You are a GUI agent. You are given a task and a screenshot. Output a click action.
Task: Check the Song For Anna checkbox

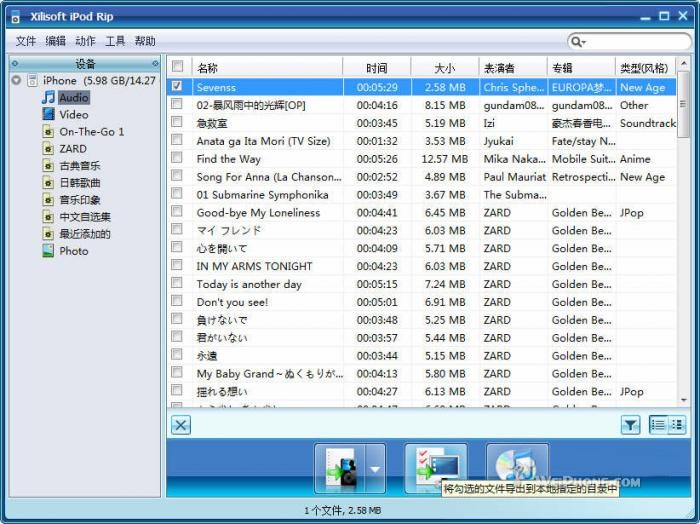pyautogui.click(x=177, y=175)
